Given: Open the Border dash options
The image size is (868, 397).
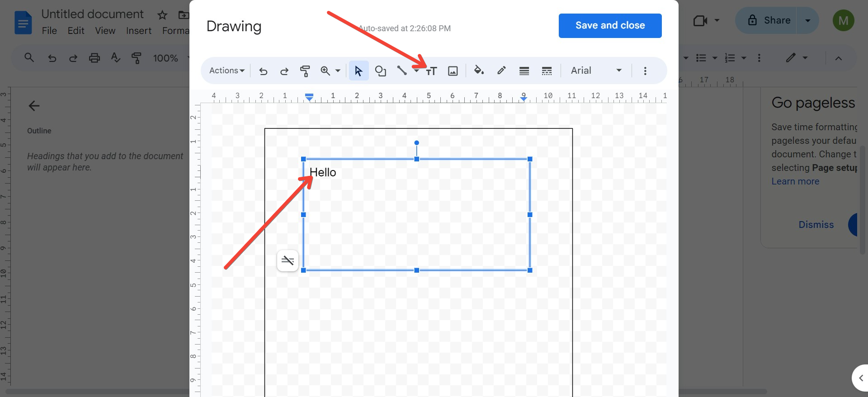Looking at the screenshot, I should tap(547, 71).
